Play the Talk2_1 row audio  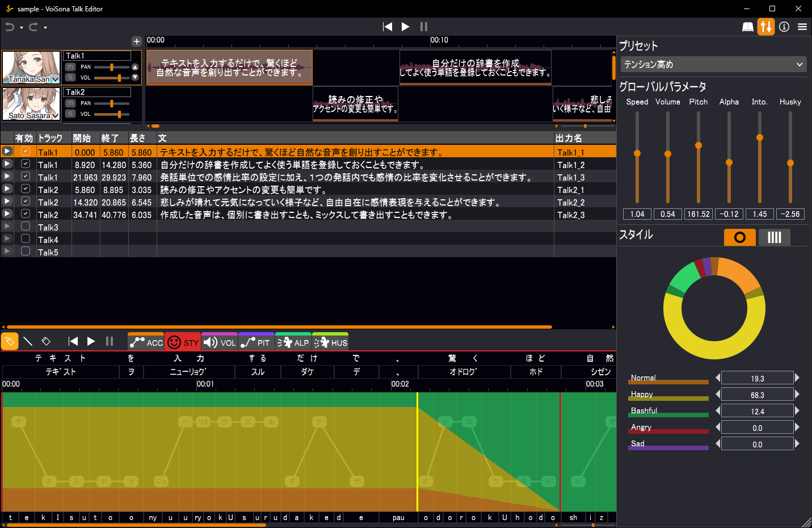(x=7, y=189)
